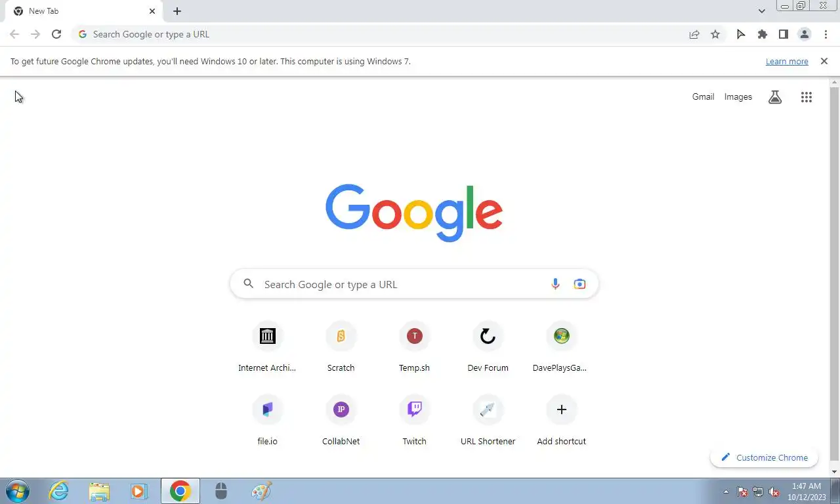Viewport: 840px width, 504px height.
Task: Open the Temp.sh shortcut
Action: click(x=414, y=348)
